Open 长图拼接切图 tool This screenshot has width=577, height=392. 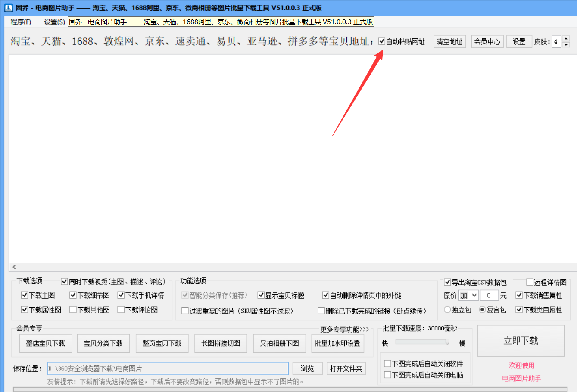pos(221,343)
